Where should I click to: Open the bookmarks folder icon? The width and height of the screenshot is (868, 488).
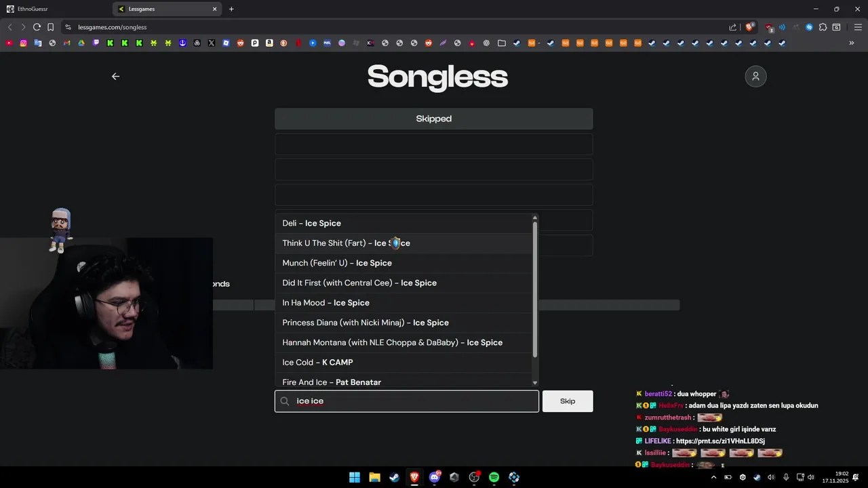[x=502, y=43]
